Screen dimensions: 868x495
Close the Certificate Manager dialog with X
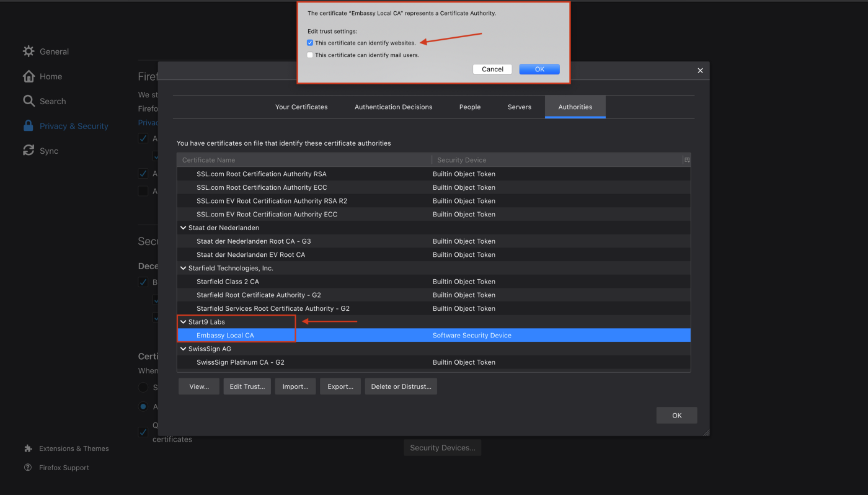point(700,71)
